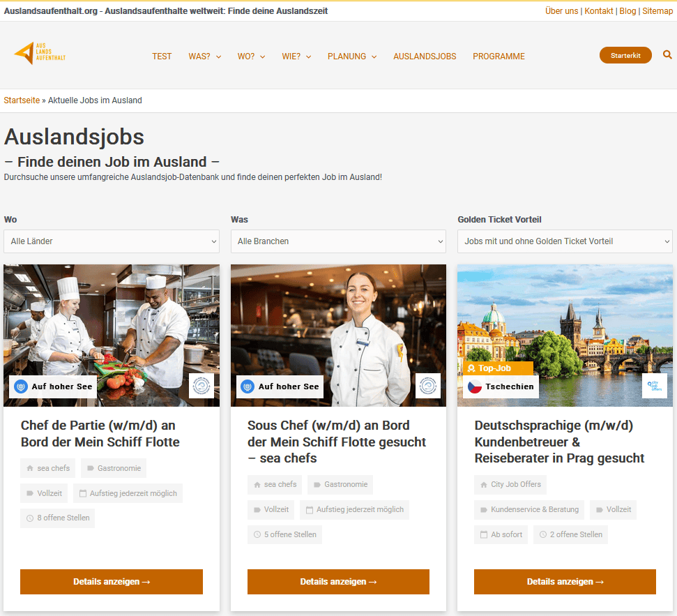Open the Golden Ticket Vorteil filter dropdown
The height and width of the screenshot is (616, 677).
565,241
